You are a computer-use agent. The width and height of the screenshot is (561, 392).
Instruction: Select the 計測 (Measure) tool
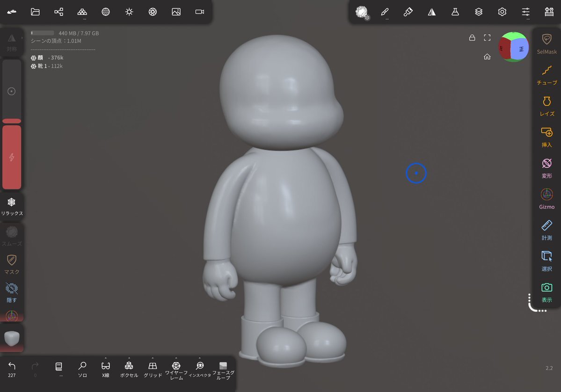(546, 230)
